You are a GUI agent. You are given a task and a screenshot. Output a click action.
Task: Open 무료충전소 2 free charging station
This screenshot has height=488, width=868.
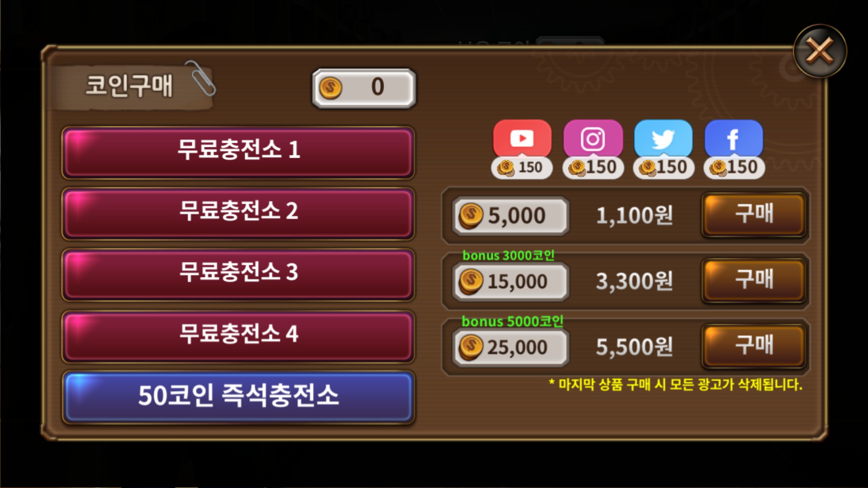pos(238,214)
